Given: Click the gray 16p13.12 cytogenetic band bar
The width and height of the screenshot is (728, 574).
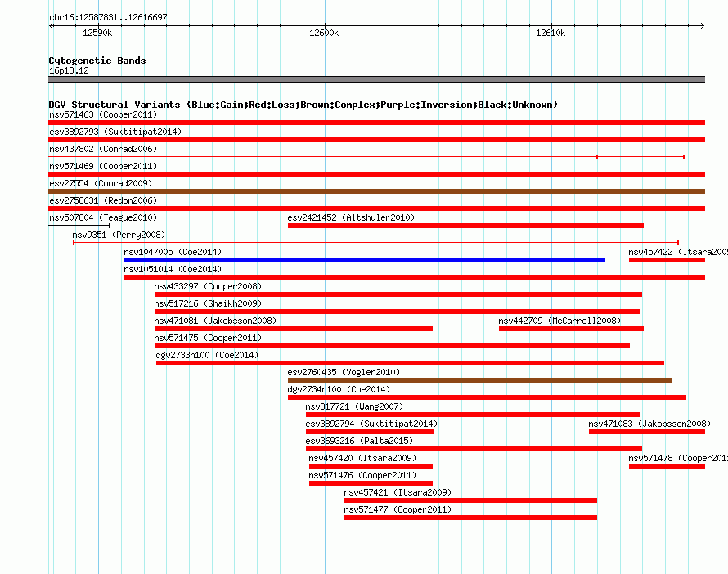Looking at the screenshot, I should click(376, 79).
